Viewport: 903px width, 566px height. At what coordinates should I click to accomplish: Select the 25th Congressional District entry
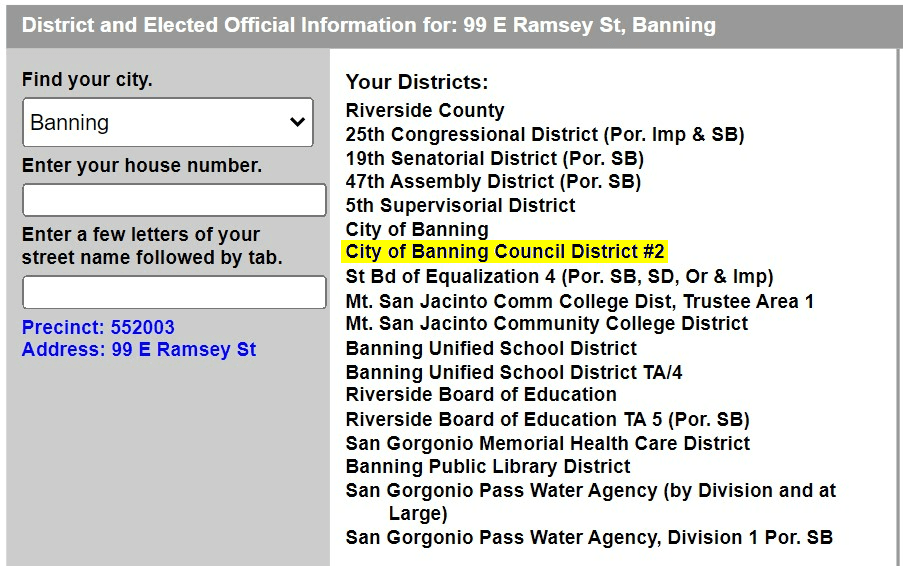(545, 134)
